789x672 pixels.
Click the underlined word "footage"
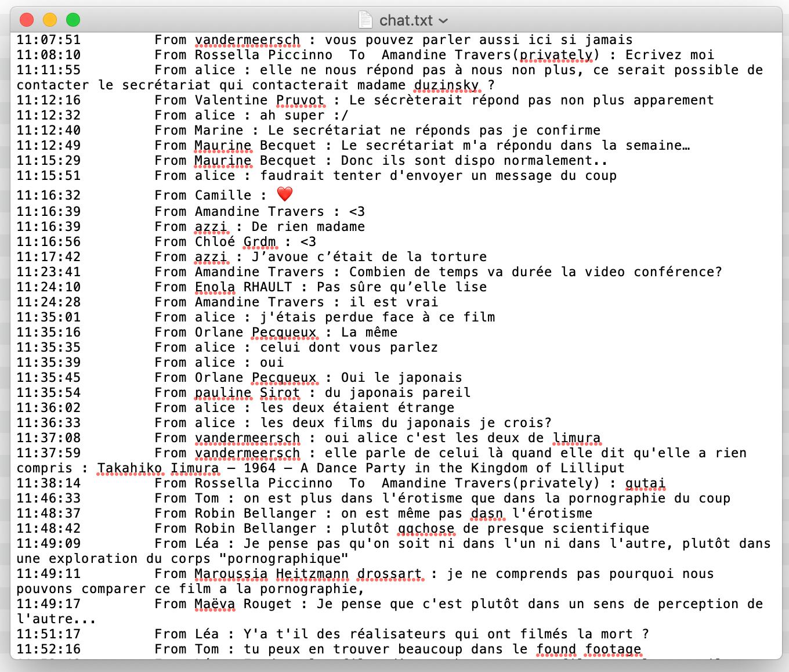(613, 649)
